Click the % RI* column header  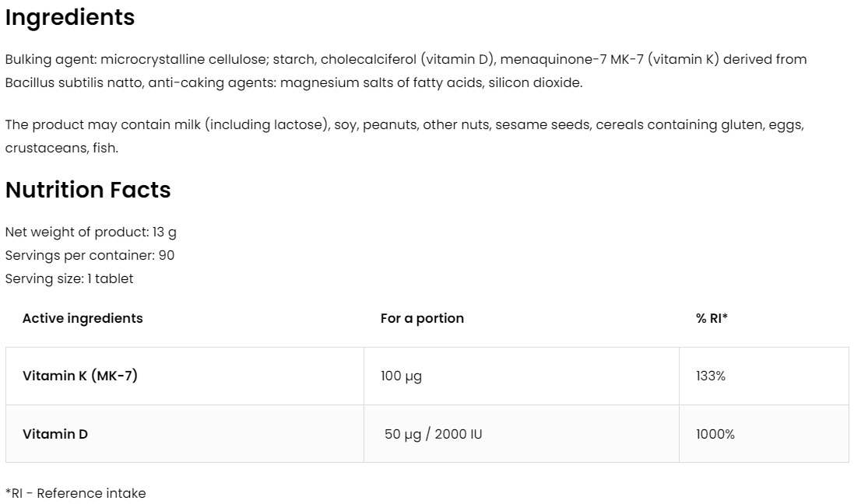pos(712,318)
